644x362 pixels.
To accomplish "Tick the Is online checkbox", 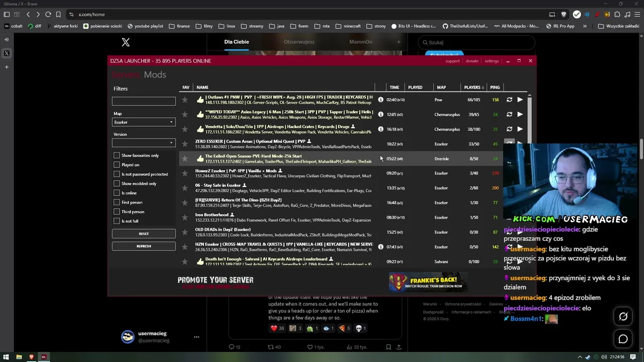I will point(117,193).
